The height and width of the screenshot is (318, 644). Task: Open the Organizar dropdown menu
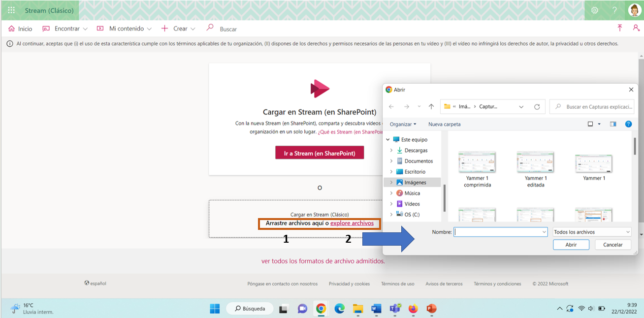coord(403,124)
